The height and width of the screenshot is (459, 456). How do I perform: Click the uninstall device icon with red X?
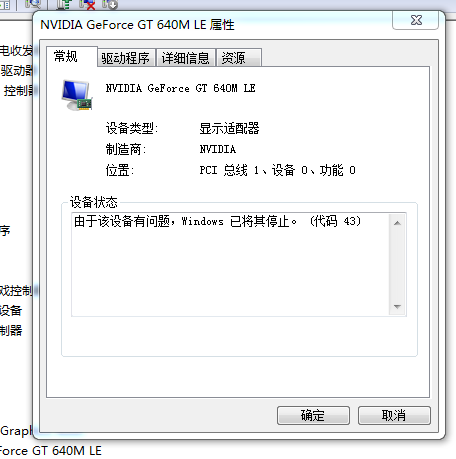point(87,4)
